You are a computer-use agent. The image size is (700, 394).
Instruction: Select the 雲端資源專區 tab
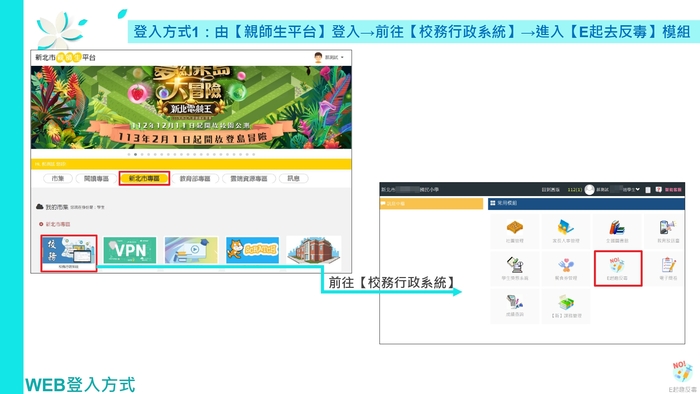coord(248,178)
